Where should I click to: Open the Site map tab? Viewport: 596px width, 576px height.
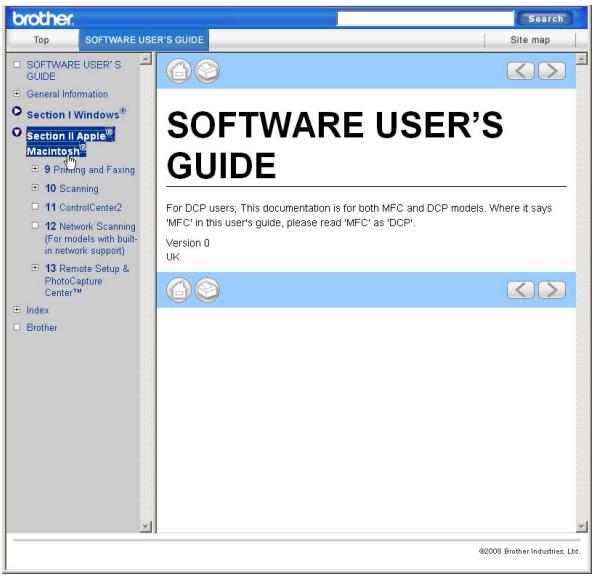point(530,40)
